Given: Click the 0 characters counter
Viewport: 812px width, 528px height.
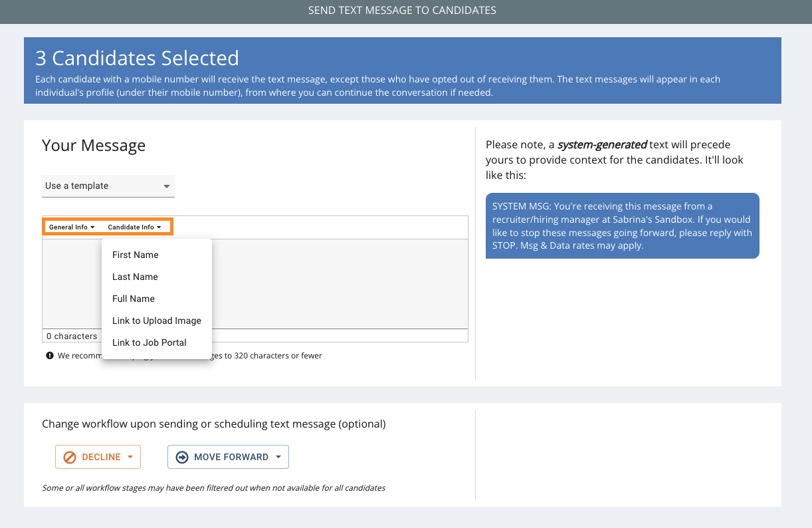Looking at the screenshot, I should tap(71, 336).
